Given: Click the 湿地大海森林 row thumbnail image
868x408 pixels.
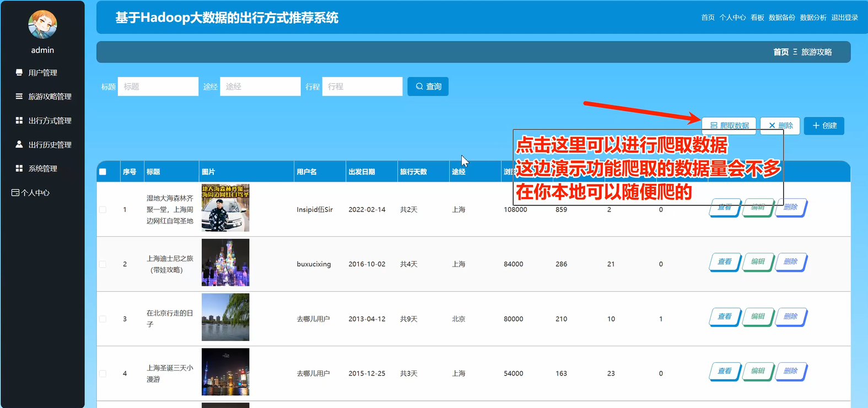Looking at the screenshot, I should (x=225, y=208).
